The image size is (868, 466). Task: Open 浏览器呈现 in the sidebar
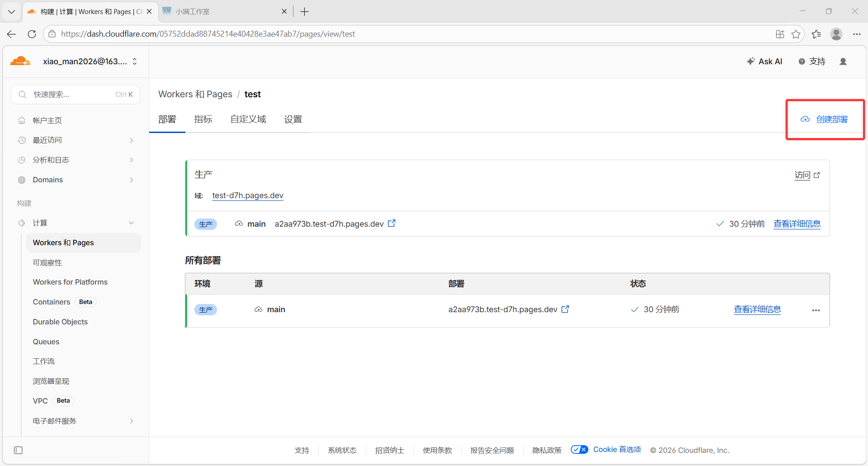[51, 381]
